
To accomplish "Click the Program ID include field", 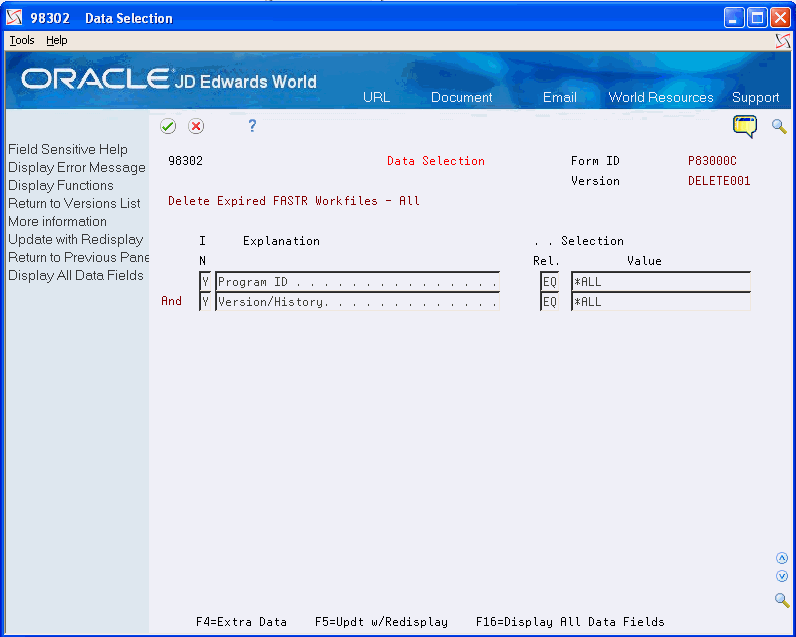I will pyautogui.click(x=205, y=282).
